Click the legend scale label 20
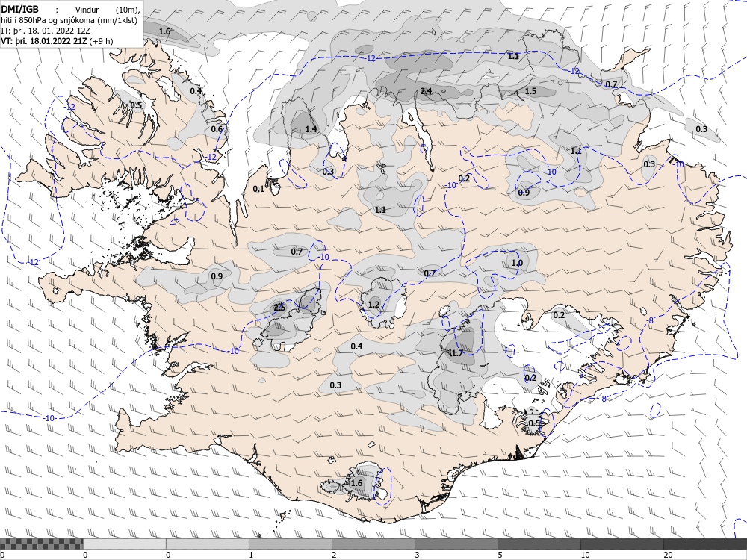Image resolution: width=747 pixels, height=560 pixels. tap(668, 555)
